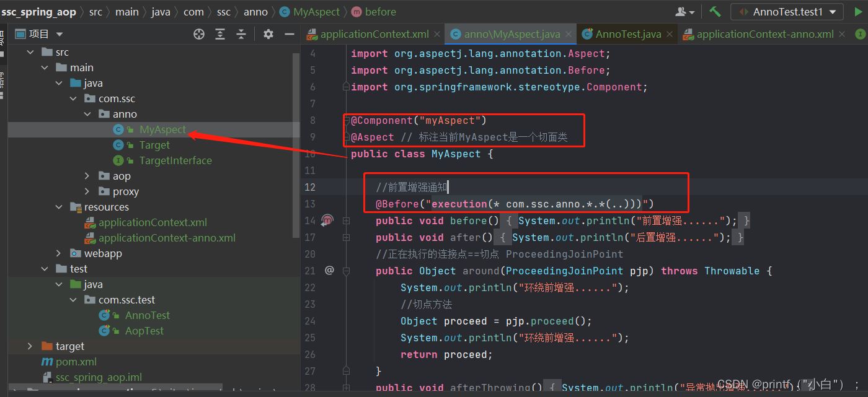Image resolution: width=868 pixels, height=397 pixels.
Task: Switch to applicationContext-anno.xml tab
Action: pyautogui.click(x=764, y=34)
